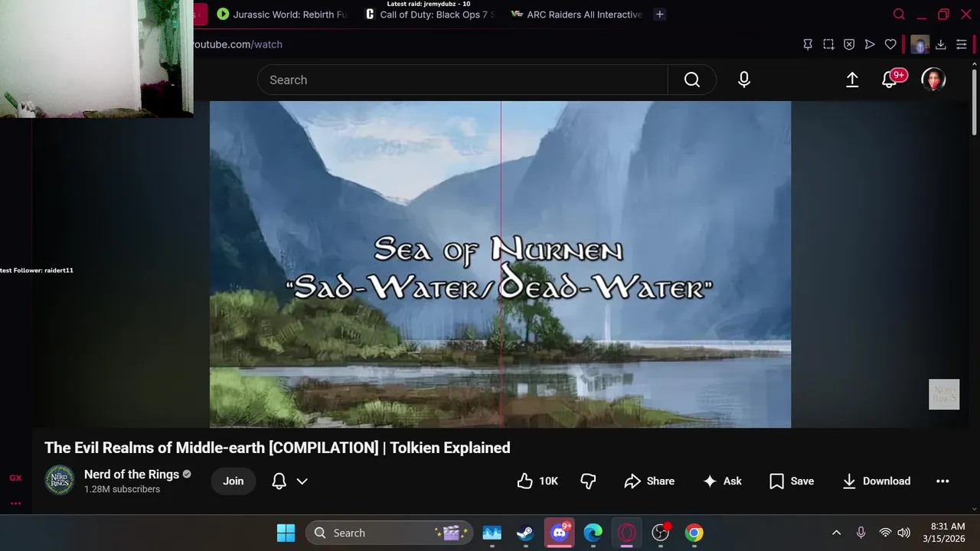980x551 pixels.
Task: Open Opera's ad blocker shield icon
Action: pyautogui.click(x=849, y=44)
